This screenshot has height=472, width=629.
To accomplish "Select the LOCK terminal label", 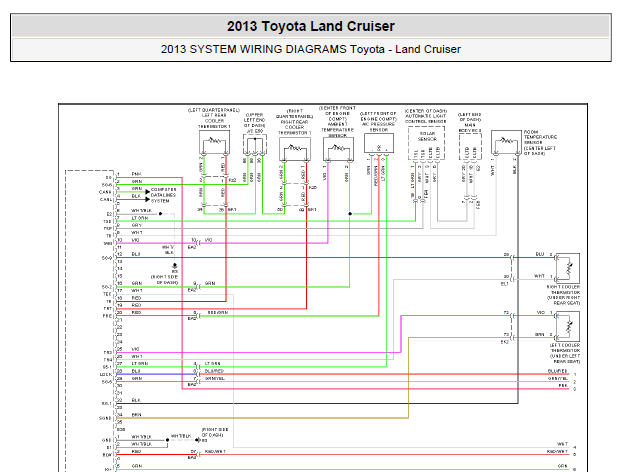I will [106, 375].
